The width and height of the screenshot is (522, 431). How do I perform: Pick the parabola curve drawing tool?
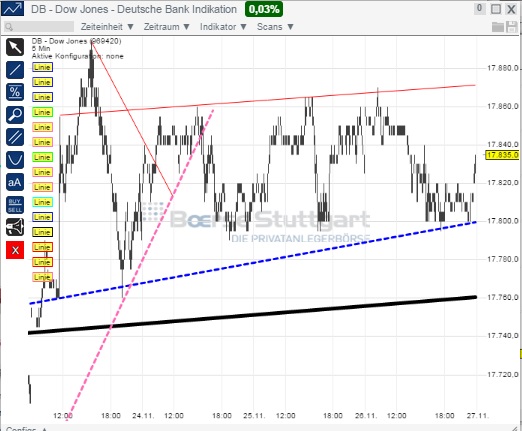click(15, 159)
